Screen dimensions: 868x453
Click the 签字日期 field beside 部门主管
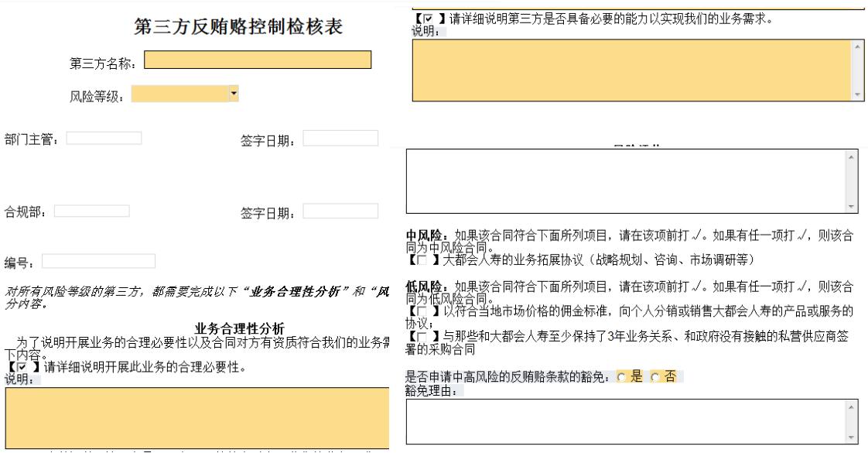340,139
